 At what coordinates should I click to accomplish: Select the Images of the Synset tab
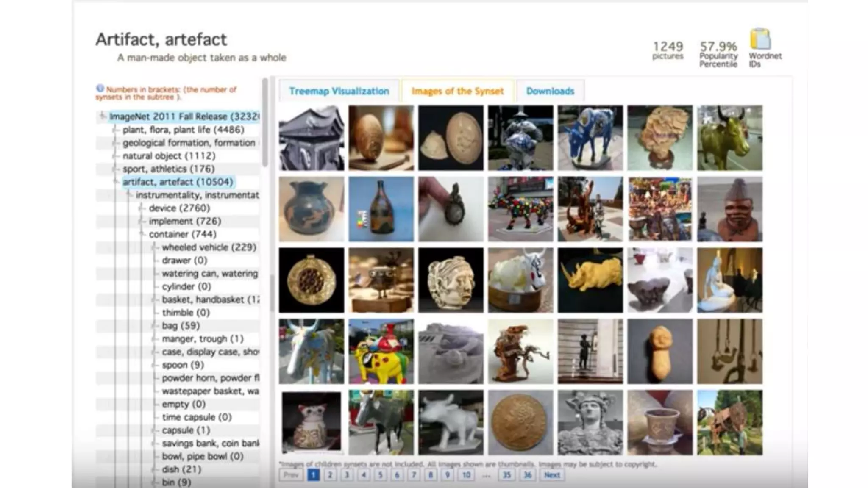457,91
